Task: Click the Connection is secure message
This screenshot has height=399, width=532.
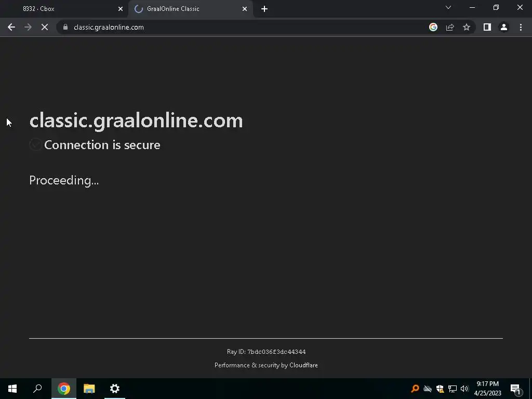Action: click(102, 145)
